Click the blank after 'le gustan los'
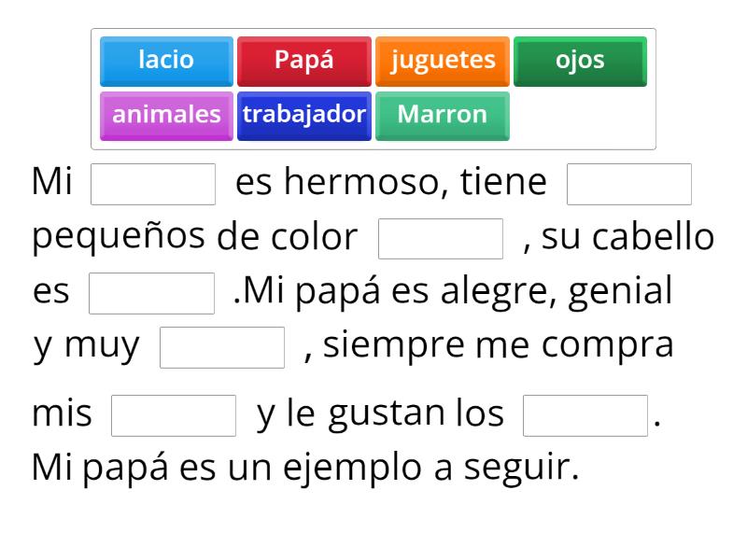Screen dimensions: 747x560 tap(585, 413)
